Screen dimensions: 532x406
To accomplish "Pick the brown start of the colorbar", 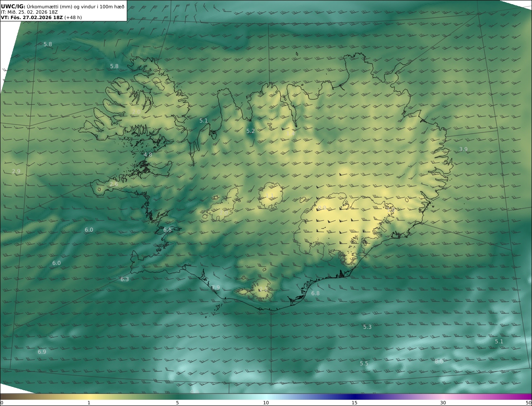I will [x=3, y=397].
